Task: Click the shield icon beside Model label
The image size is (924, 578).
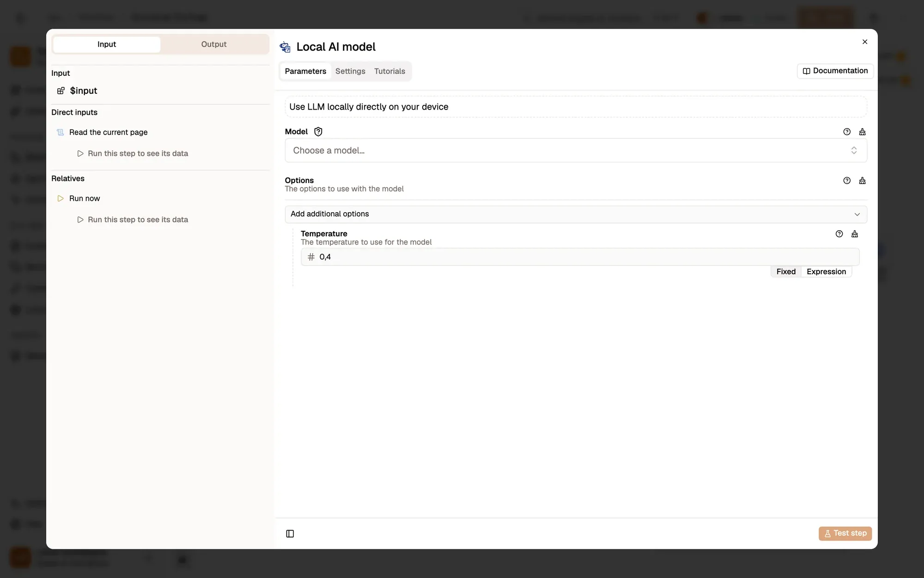Action: pos(318,132)
